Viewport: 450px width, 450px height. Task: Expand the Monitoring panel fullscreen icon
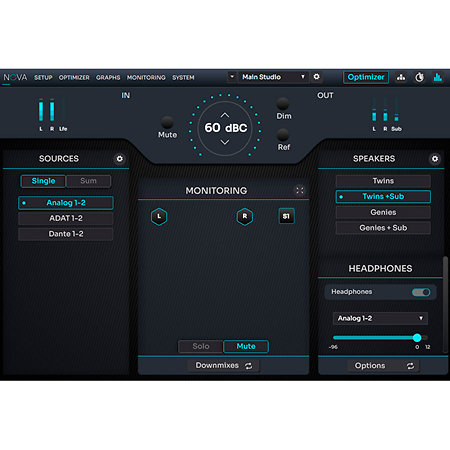click(x=300, y=190)
